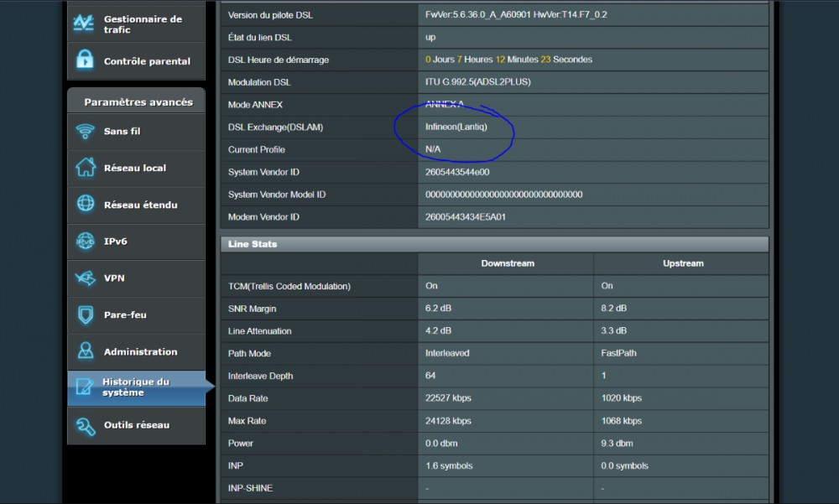The image size is (839, 504).
Task: Click the 22527 kbps data rate value
Action: coord(448,398)
